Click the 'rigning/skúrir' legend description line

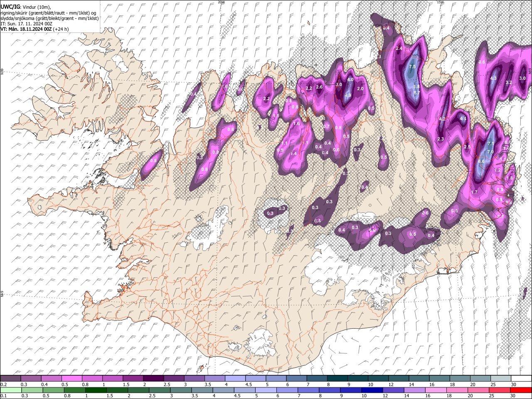48,13
